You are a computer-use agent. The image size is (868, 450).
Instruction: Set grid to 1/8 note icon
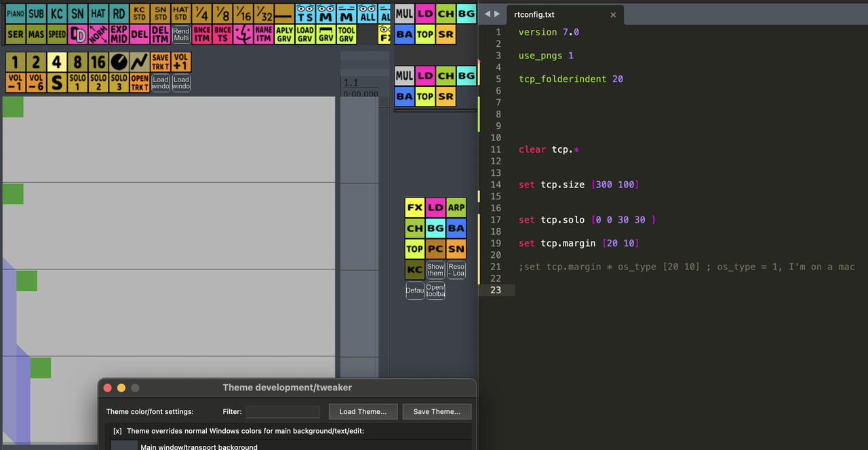click(x=222, y=14)
